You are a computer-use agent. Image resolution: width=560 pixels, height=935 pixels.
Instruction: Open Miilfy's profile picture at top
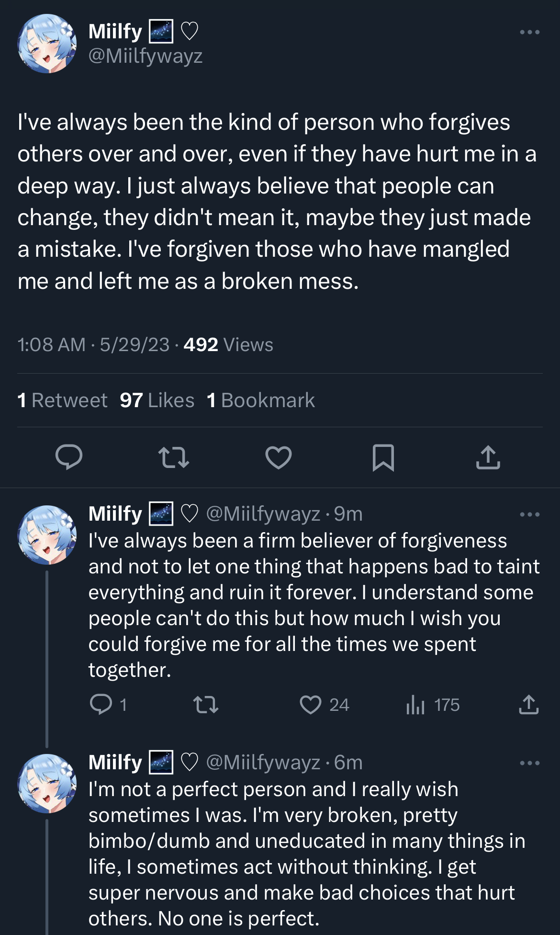[x=47, y=44]
